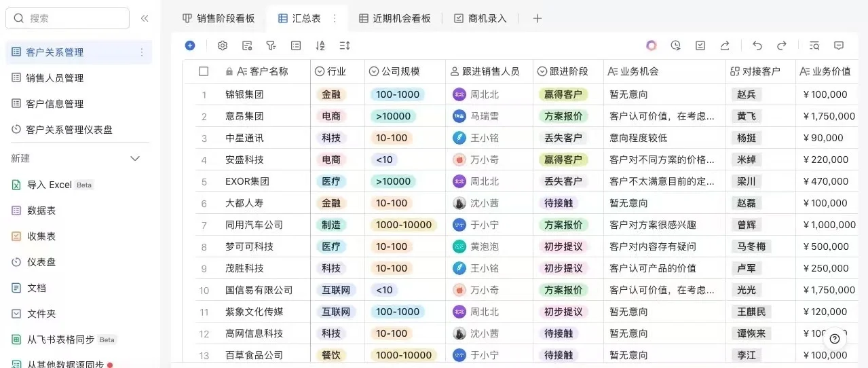Open the field configuration toolbar icon
Image resolution: width=868 pixels, height=368 pixels.
tap(247, 45)
